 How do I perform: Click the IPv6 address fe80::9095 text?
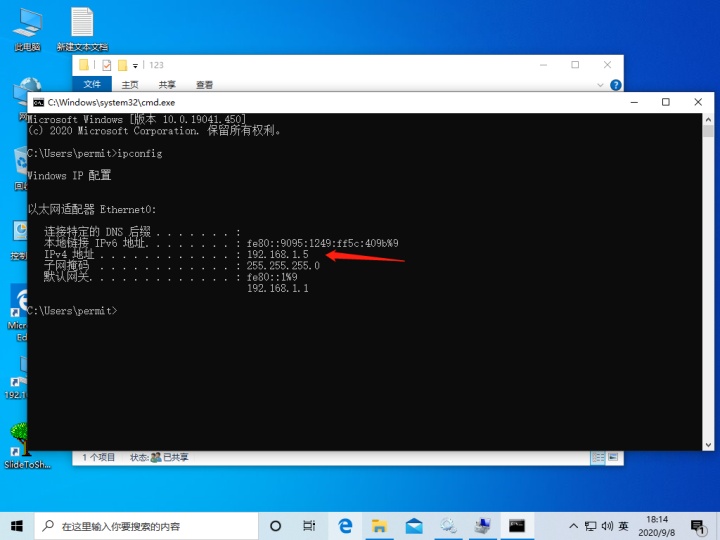tap(322, 243)
